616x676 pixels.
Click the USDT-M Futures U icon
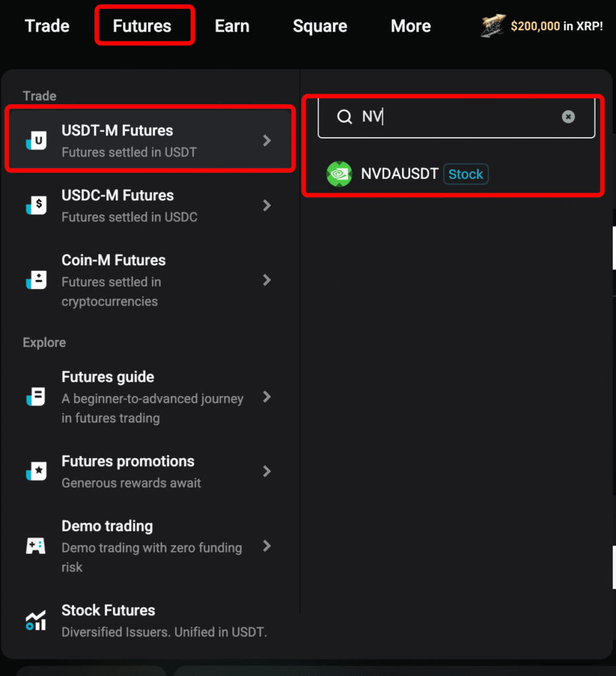36,141
